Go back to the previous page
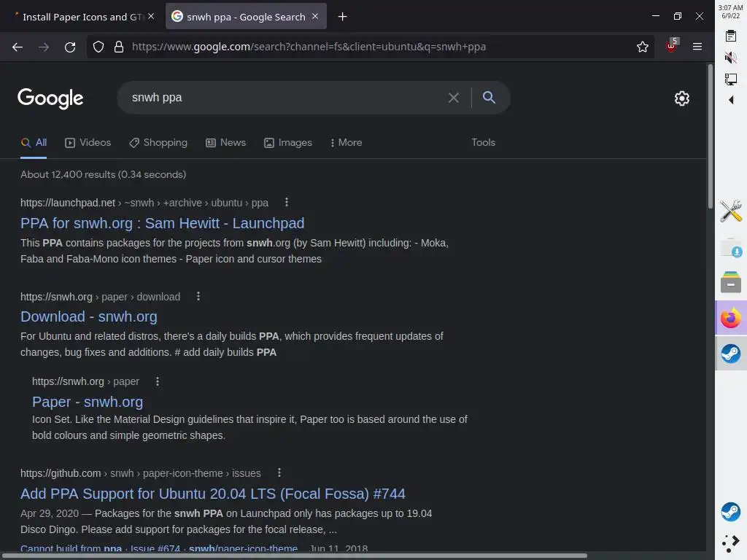 (18, 47)
